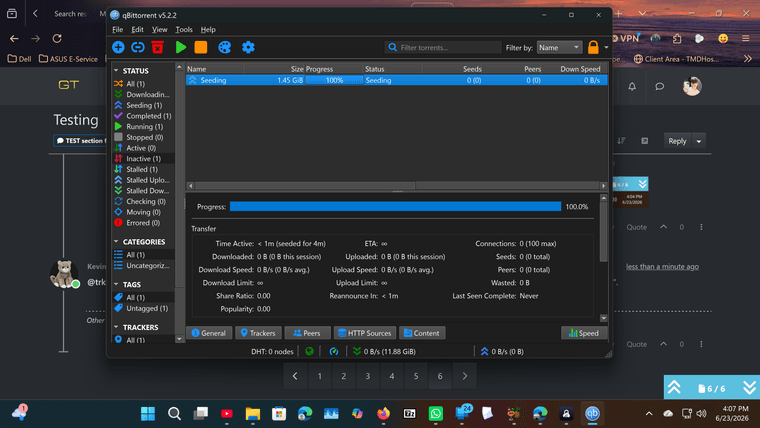The width and height of the screenshot is (760, 428).
Task: Click the Reply button in browser
Action: pyautogui.click(x=677, y=141)
